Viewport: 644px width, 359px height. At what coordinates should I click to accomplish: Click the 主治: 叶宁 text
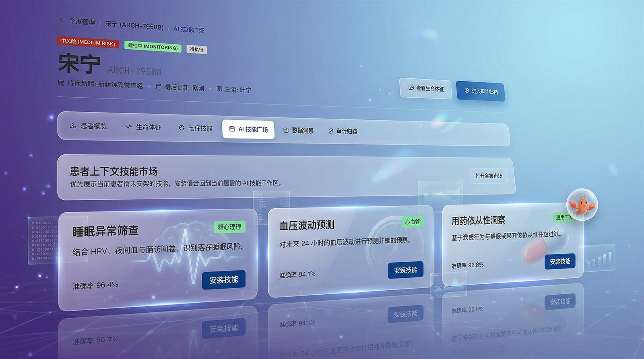[x=238, y=90]
